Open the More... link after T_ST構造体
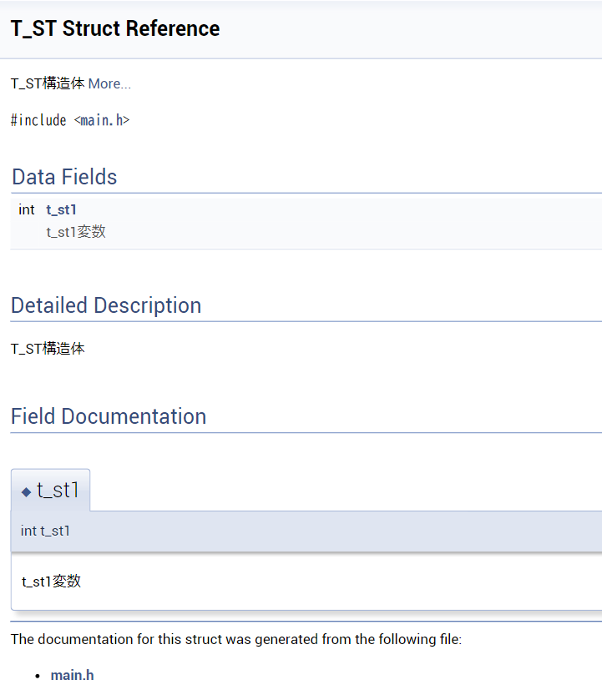Viewport: 602px width, 700px height. coord(109,83)
